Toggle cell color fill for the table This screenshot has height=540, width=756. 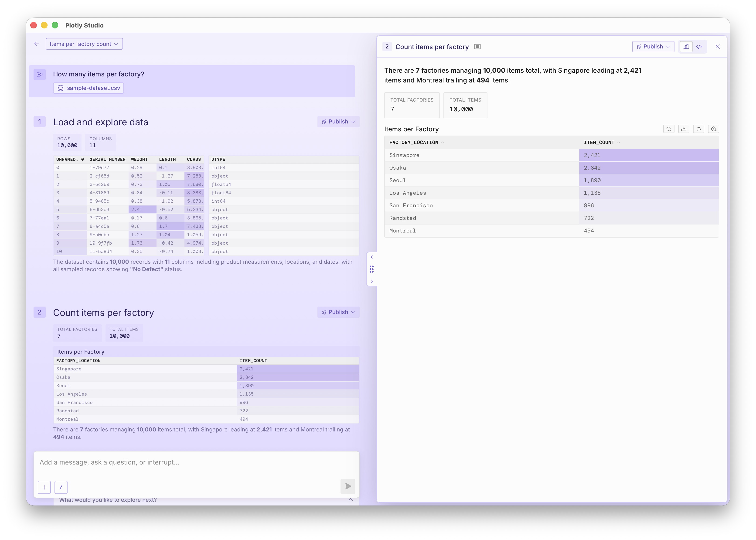pyautogui.click(x=713, y=129)
